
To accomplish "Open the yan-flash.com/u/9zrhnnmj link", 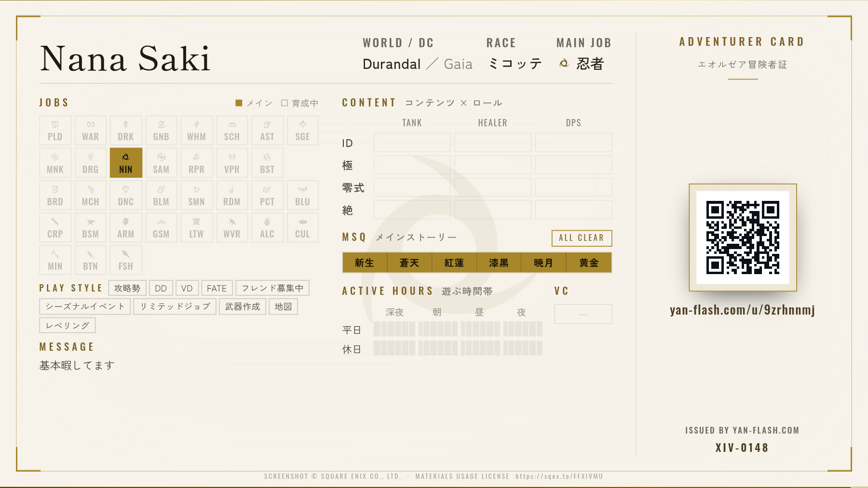I will point(743,310).
